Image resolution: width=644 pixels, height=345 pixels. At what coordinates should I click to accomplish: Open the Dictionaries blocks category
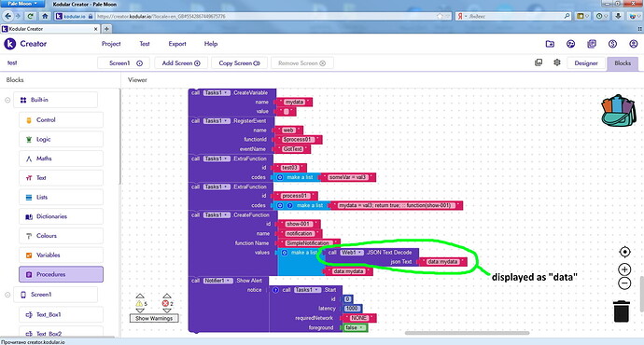click(x=61, y=216)
